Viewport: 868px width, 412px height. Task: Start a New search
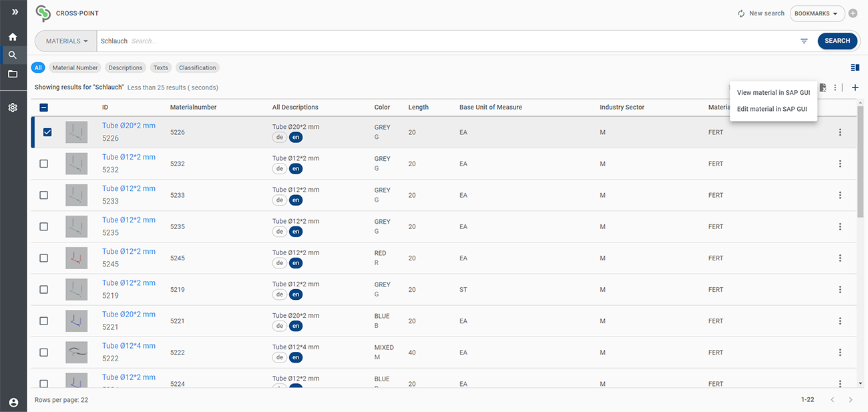point(761,13)
